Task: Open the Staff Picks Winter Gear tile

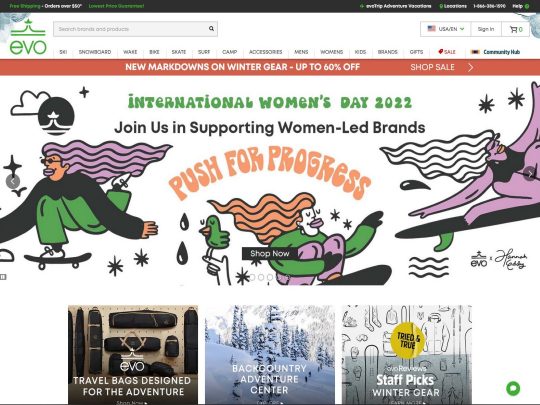Action: [407, 355]
